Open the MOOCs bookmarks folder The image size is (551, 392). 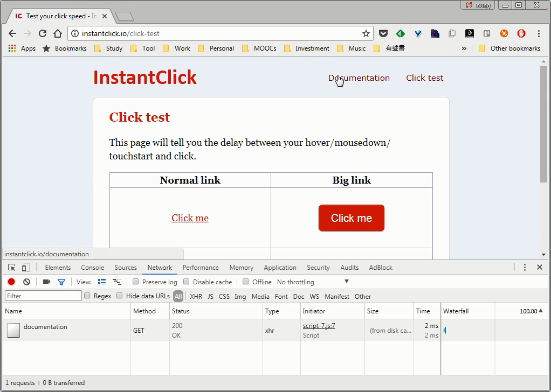pyautogui.click(x=259, y=48)
